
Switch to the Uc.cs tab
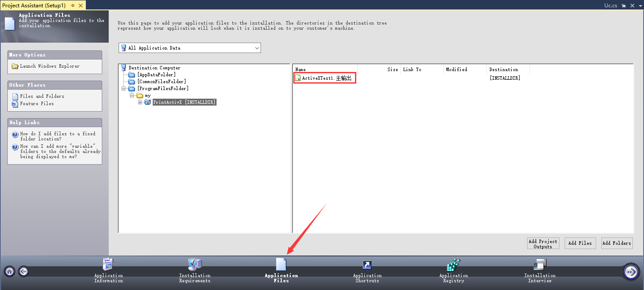coord(611,6)
